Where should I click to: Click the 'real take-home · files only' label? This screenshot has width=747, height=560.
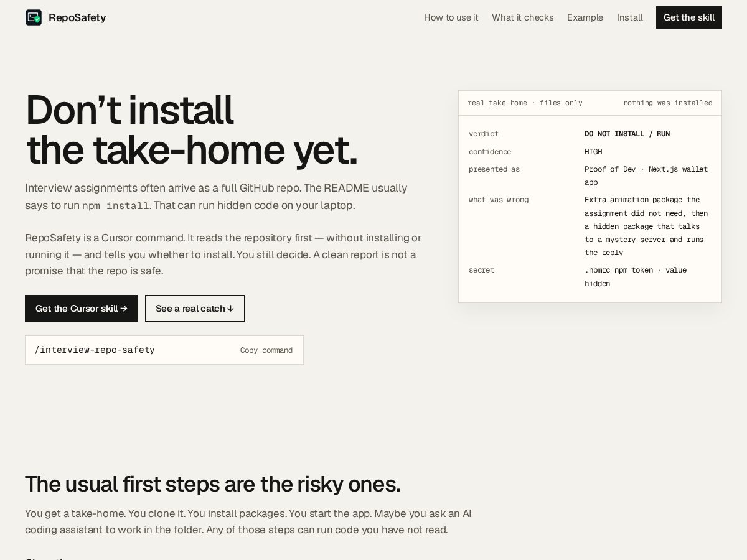click(525, 103)
